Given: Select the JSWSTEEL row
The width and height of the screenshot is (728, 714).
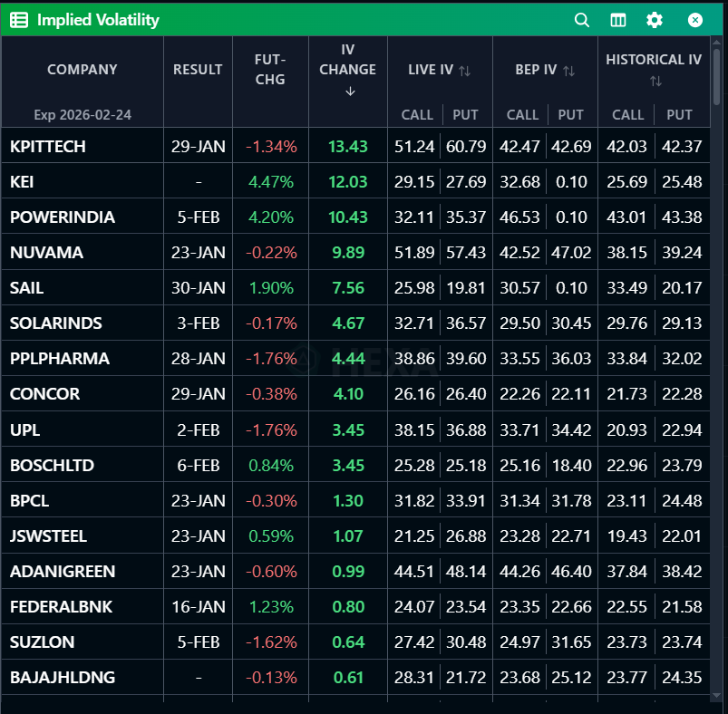Looking at the screenshot, I should [x=355, y=535].
